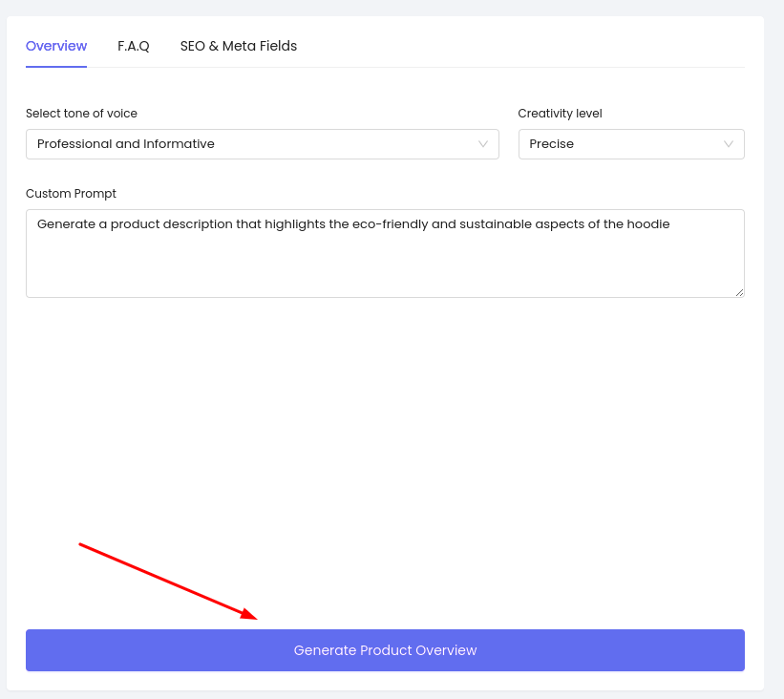Click the textarea resize handle corner
784x699 pixels.
tap(739, 292)
